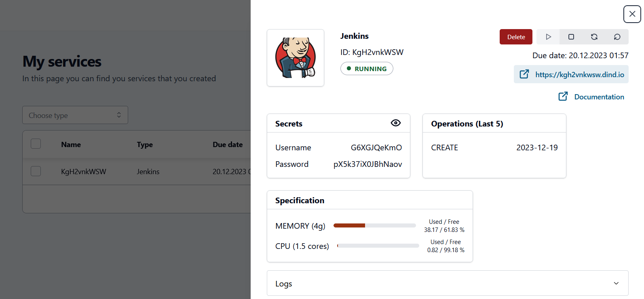644x299 pixels.
Task: Open the Choose type dropdown
Action: pyautogui.click(x=75, y=115)
